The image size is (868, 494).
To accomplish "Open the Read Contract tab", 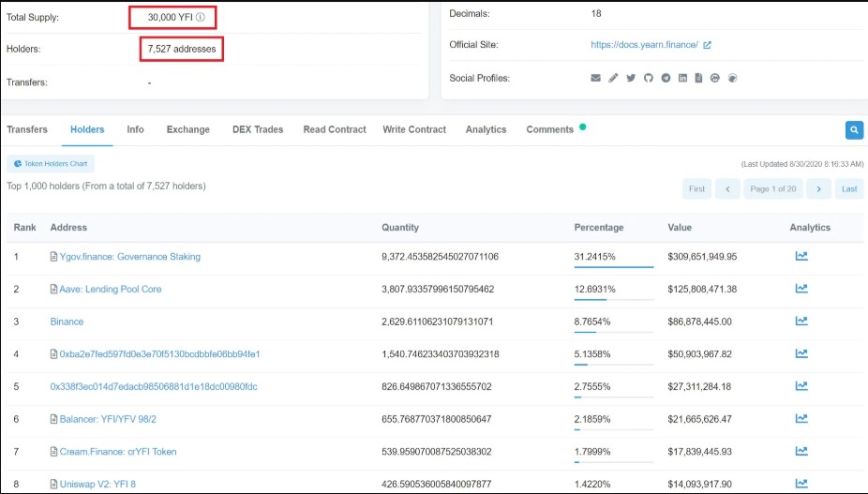I will tap(335, 129).
